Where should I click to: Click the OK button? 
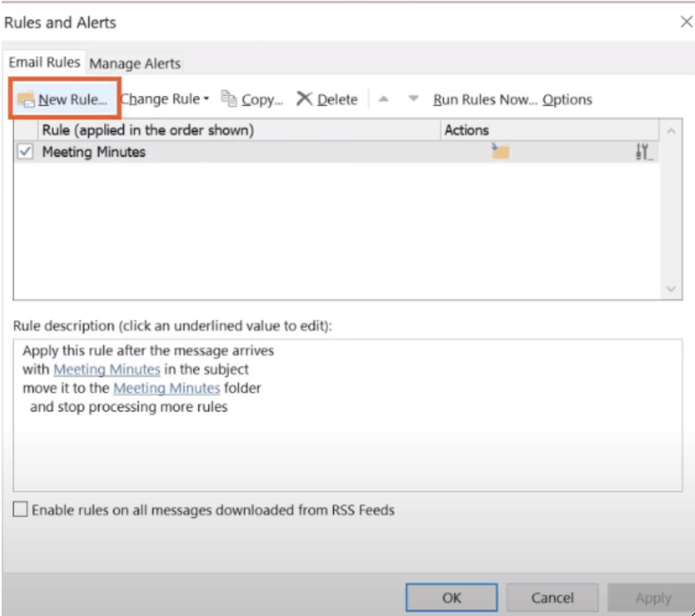tap(452, 597)
